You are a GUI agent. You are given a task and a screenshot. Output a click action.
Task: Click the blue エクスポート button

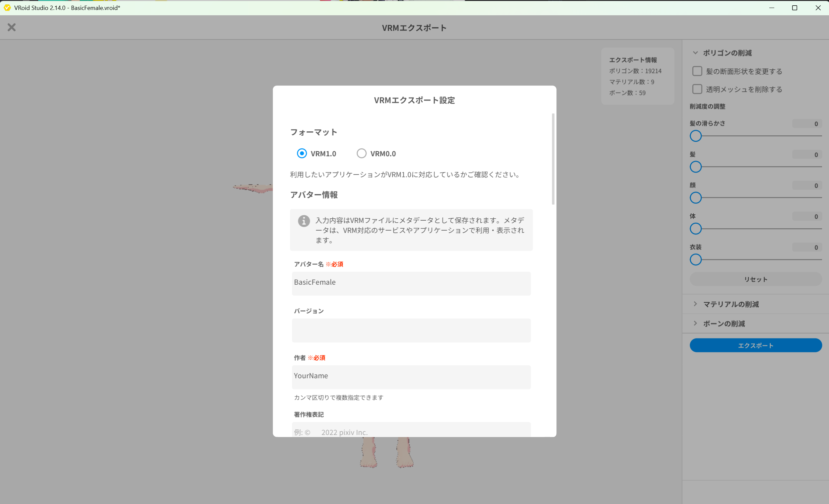point(756,345)
